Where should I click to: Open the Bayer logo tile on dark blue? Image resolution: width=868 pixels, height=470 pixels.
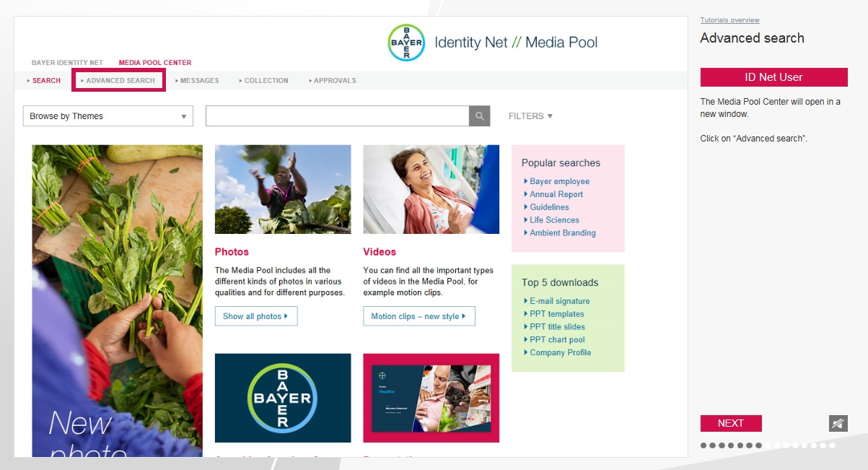pyautogui.click(x=283, y=398)
